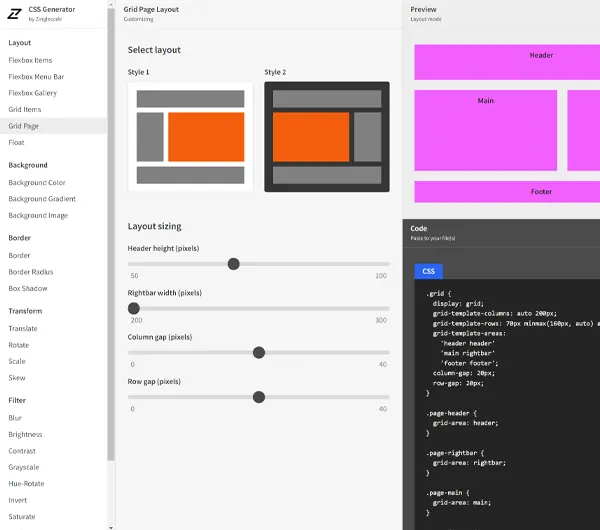600x530 pixels.
Task: Click the 'display: grid;' code line
Action: tap(458, 303)
